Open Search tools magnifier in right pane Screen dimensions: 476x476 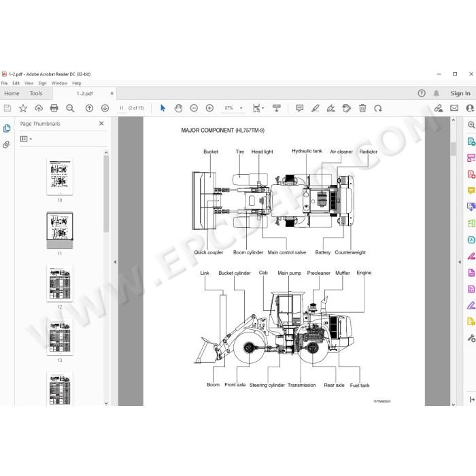[471, 124]
